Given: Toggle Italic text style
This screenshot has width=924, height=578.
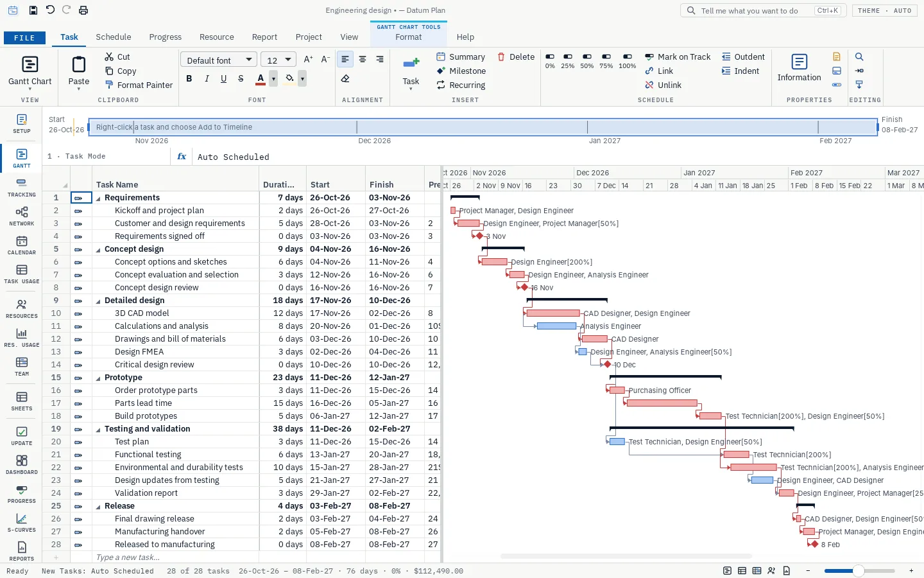Looking at the screenshot, I should [207, 79].
